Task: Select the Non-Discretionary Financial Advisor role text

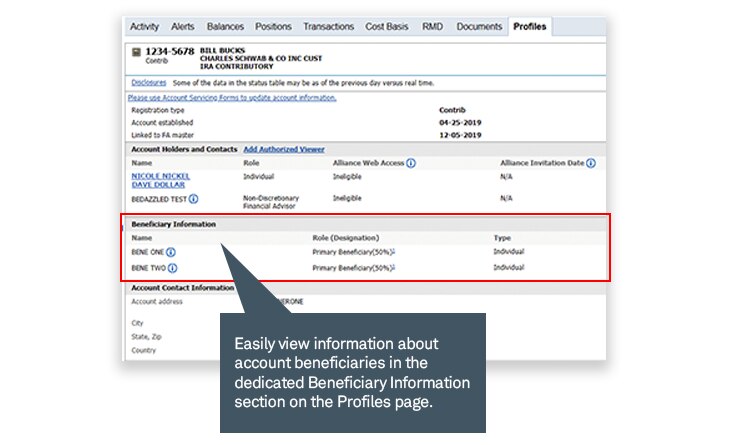Action: pyautogui.click(x=271, y=202)
